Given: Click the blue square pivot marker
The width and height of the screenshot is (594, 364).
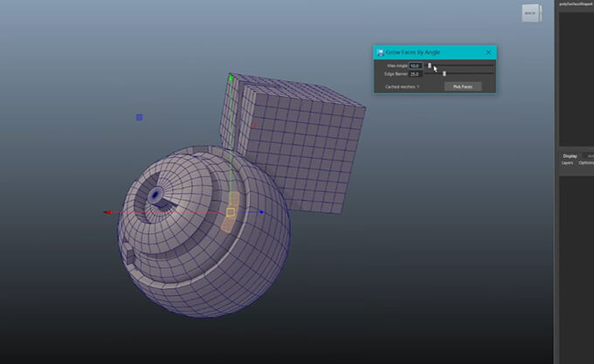Looking at the screenshot, I should pos(139,117).
